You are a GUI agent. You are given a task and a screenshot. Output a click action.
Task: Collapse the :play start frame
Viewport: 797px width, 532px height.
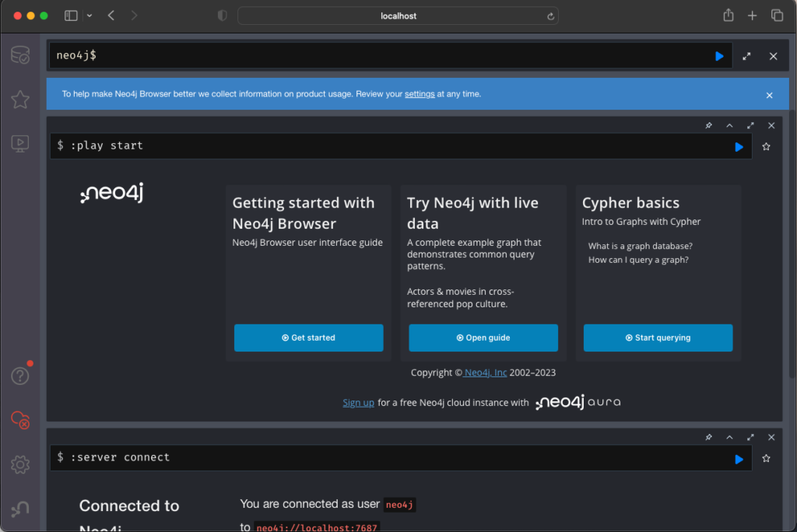[729, 125]
